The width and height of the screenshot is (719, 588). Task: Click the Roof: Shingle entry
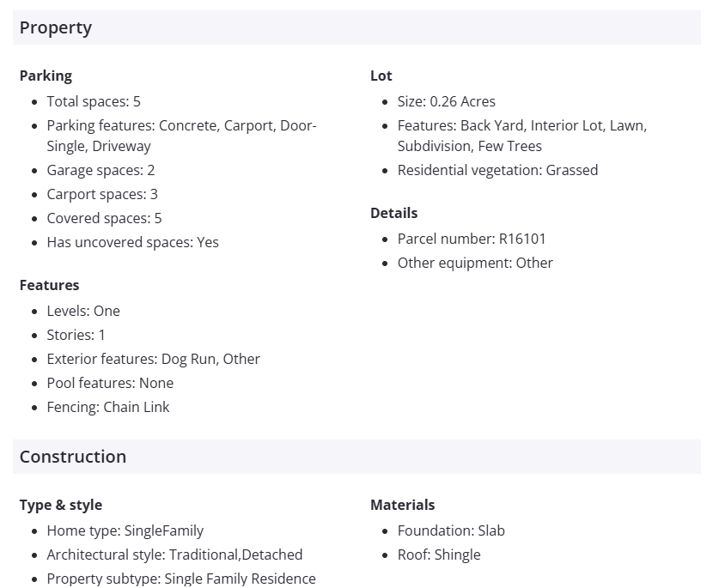439,555
